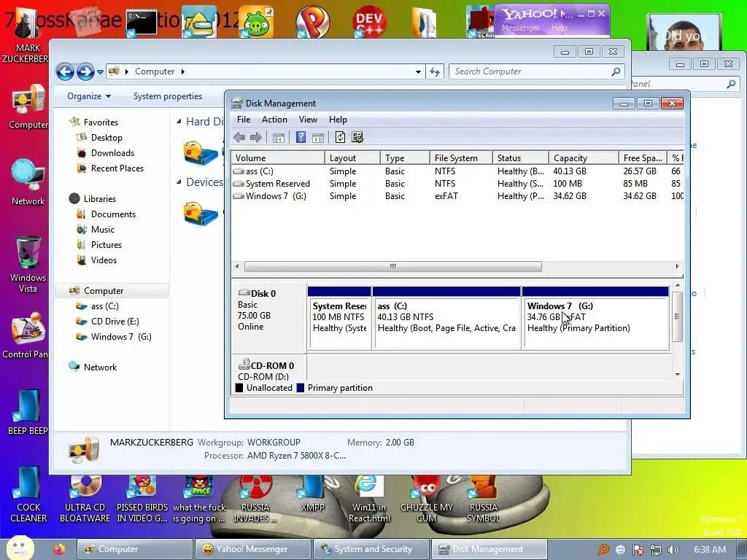Click the Back button in Computer window
Image resolution: width=747 pixels, height=560 pixels.
(65, 72)
